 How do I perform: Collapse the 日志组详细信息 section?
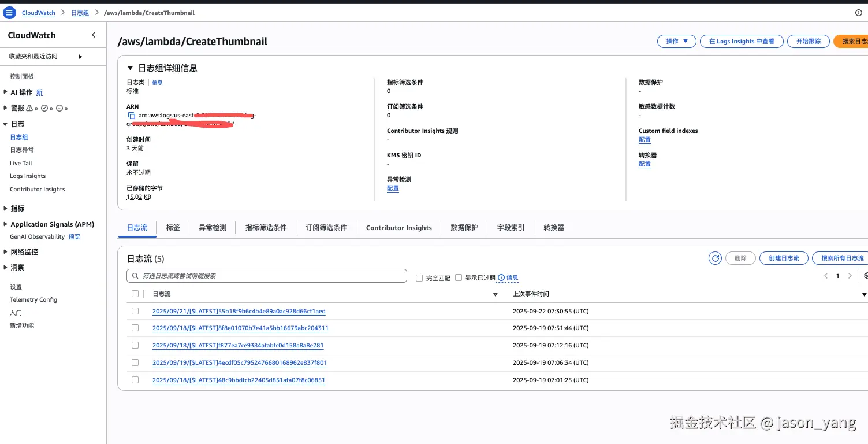click(130, 68)
